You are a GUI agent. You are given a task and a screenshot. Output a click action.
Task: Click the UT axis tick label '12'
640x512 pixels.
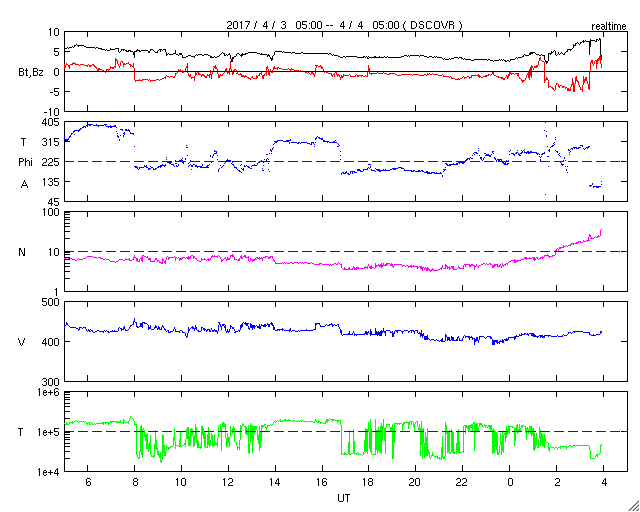pos(228,482)
